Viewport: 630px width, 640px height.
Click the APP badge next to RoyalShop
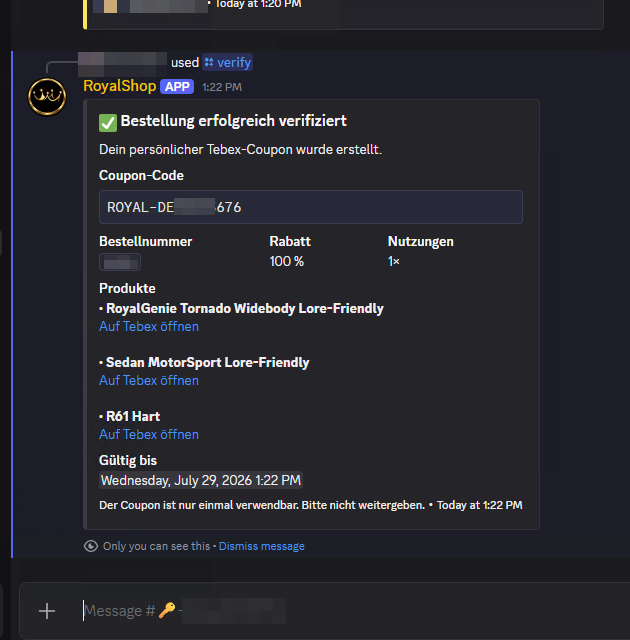pyautogui.click(x=177, y=87)
